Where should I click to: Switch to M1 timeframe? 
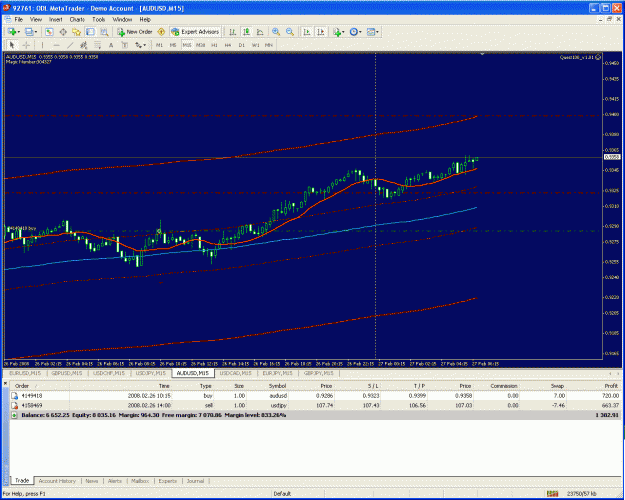[x=159, y=45]
